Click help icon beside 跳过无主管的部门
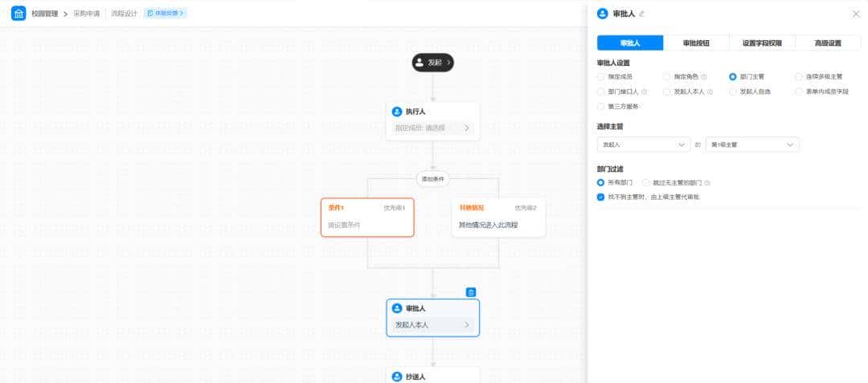868x383 pixels. point(707,182)
